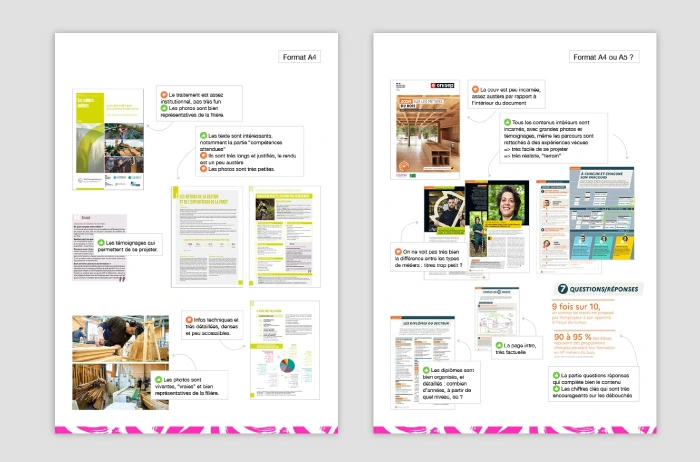
Task: Click the "Format A4" label
Action: (300, 57)
